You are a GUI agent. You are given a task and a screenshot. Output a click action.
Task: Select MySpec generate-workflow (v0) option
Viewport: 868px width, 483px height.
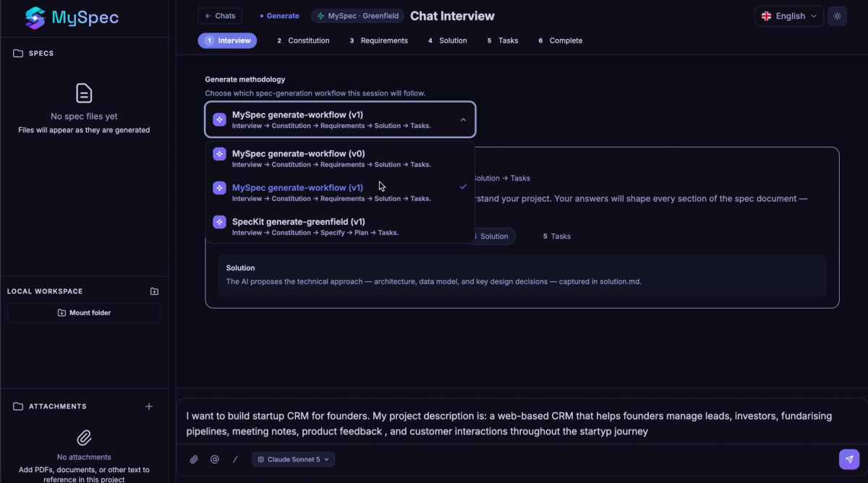point(340,158)
